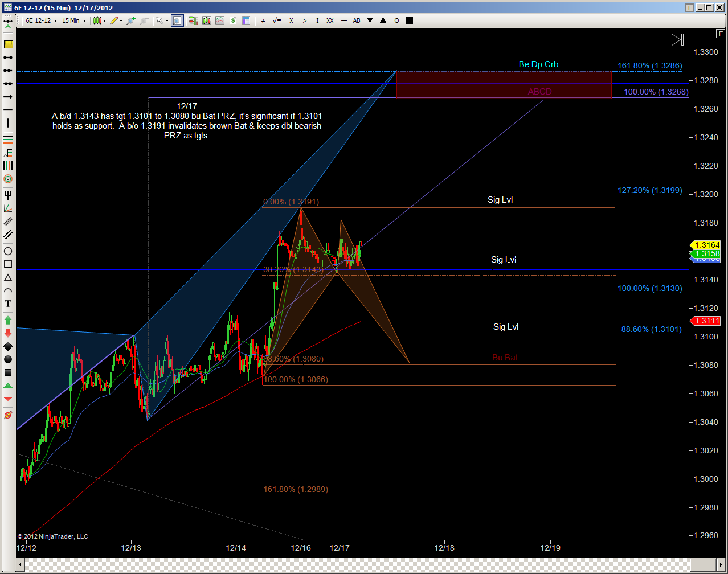Select the text tool
Image resolution: width=728 pixels, height=574 pixels.
click(x=8, y=304)
